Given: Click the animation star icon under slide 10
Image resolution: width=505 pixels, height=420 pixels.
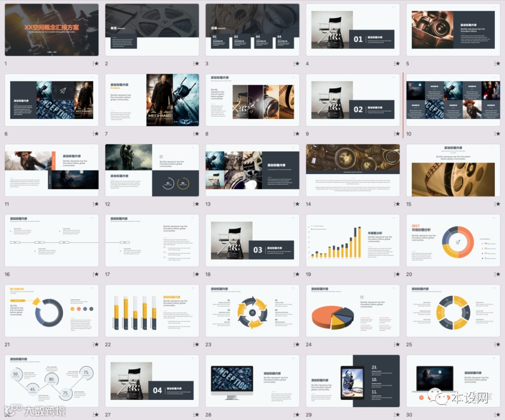Looking at the screenshot, I should point(498,134).
